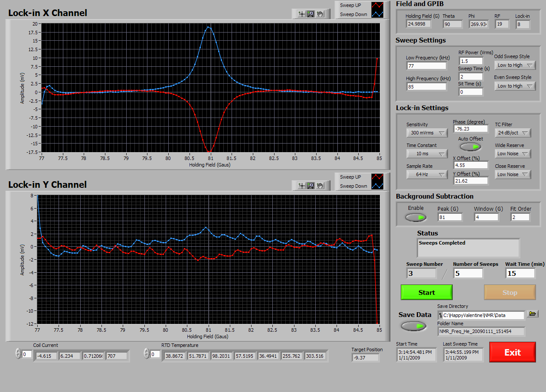Open Sweep UP plot style in Y Channel legend

[x=377, y=177]
